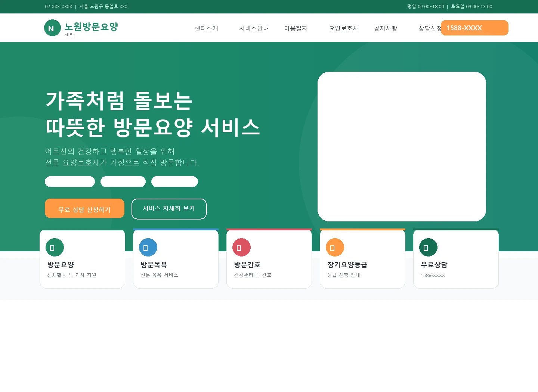Click the 센터 subtitle under the logo
The image size is (538, 392).
pyautogui.click(x=69, y=35)
